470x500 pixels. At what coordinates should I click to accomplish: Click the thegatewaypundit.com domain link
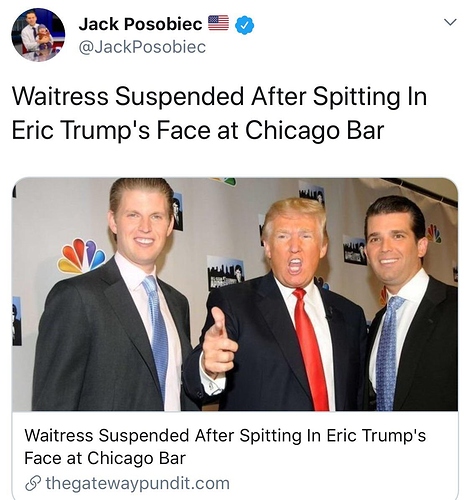tap(137, 483)
